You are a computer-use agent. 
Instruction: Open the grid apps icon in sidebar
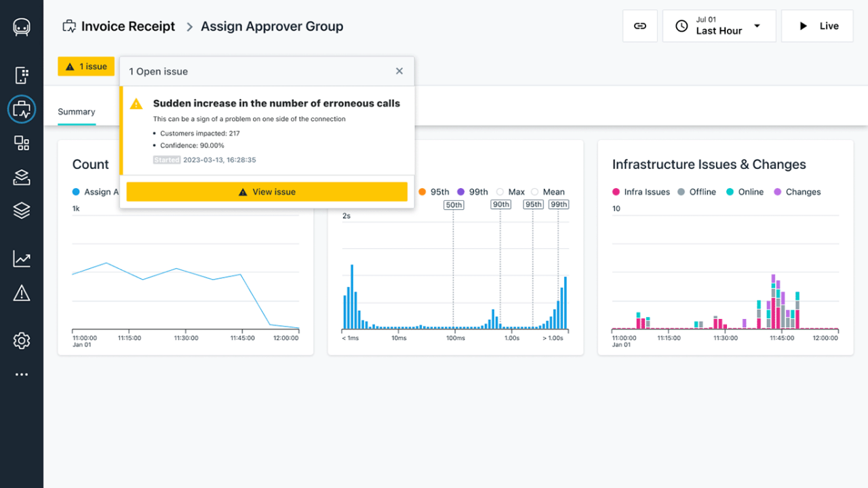[x=22, y=143]
